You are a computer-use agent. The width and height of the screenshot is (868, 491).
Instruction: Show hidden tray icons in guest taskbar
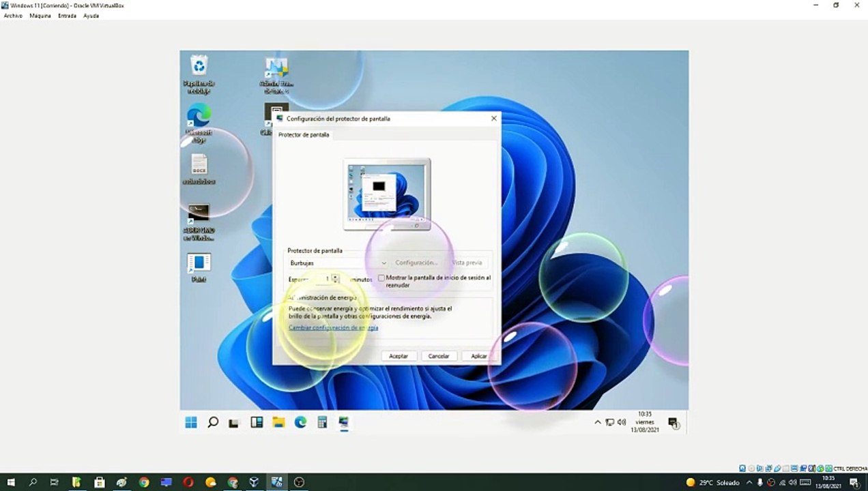point(598,422)
